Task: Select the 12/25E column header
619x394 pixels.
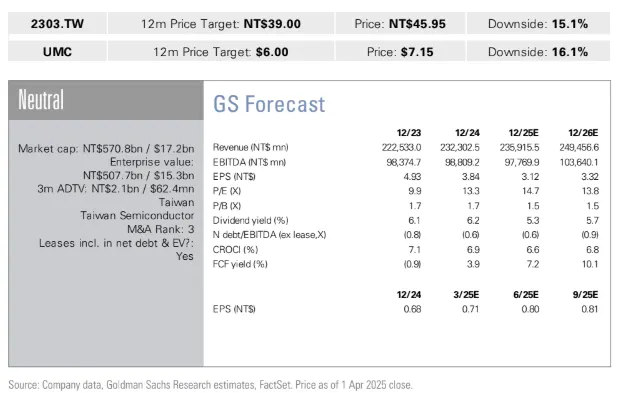Action: tap(523, 133)
